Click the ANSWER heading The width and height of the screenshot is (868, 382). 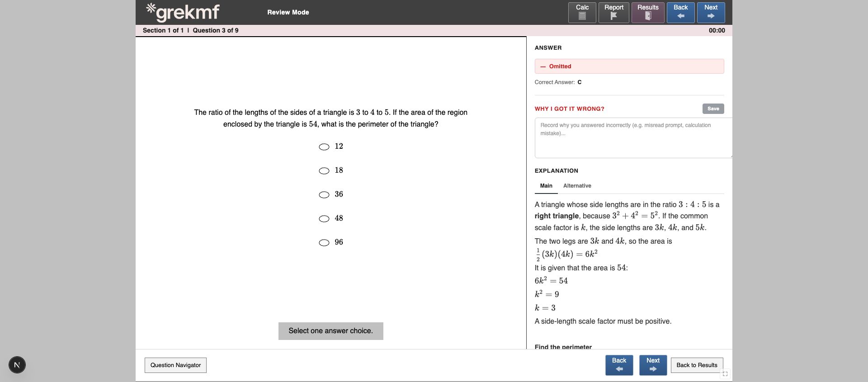[548, 48]
